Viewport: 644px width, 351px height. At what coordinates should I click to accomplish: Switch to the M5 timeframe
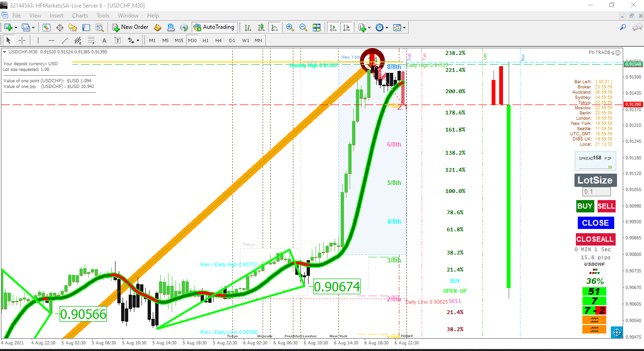[x=166, y=40]
